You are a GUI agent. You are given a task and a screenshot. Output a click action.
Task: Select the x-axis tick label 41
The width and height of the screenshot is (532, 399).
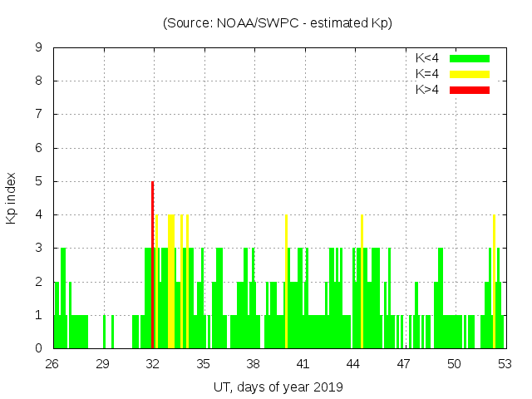click(x=303, y=364)
